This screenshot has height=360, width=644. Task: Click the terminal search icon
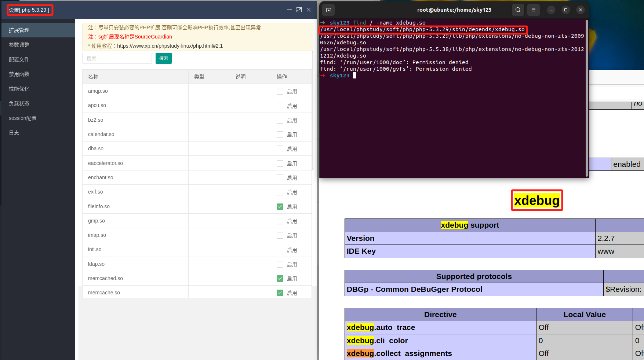[518, 10]
